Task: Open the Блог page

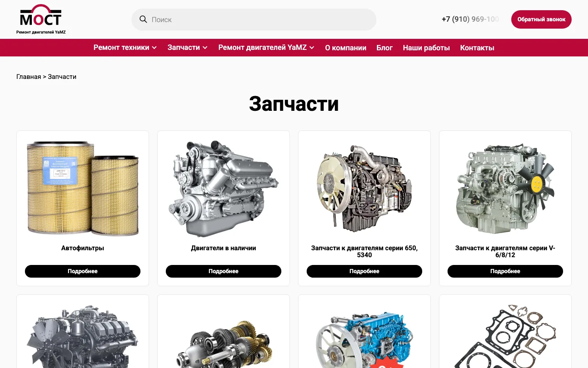Action: click(385, 48)
